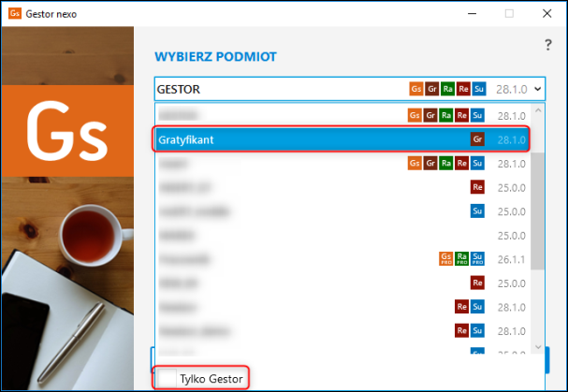Click the Gr icon in the GESTOR combo box
This screenshot has width=568, height=392.
(x=431, y=89)
